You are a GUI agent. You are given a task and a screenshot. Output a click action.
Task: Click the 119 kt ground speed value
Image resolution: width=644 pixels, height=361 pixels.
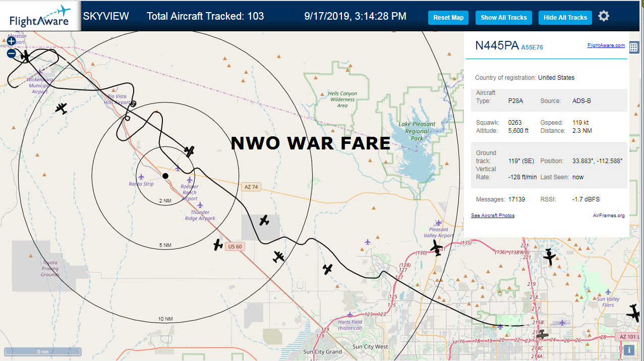tap(581, 123)
